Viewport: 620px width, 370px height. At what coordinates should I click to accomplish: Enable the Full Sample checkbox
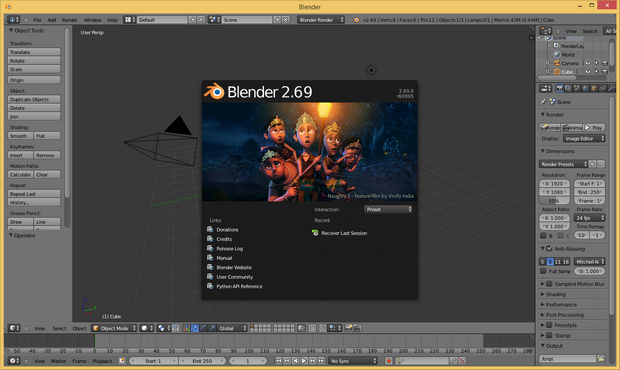[543, 271]
